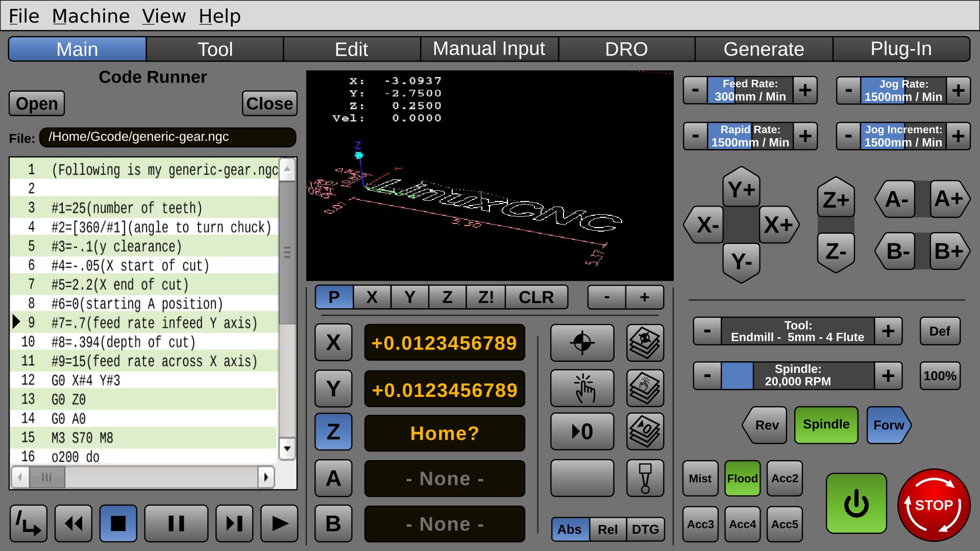The height and width of the screenshot is (551, 980).
Task: Toggle the green Spindle button
Action: click(x=826, y=424)
